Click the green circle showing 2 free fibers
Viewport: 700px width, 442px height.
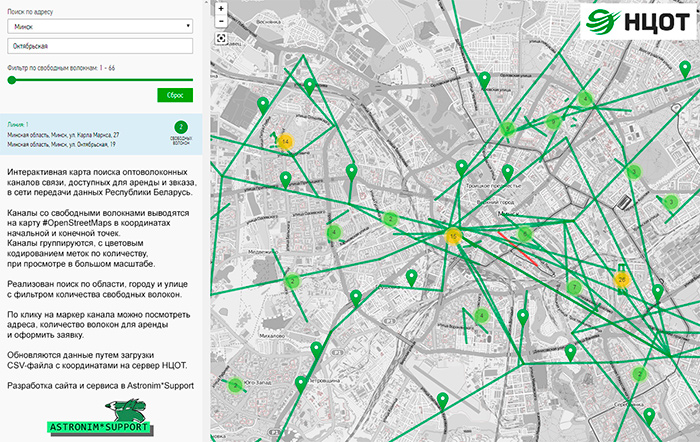tap(181, 128)
